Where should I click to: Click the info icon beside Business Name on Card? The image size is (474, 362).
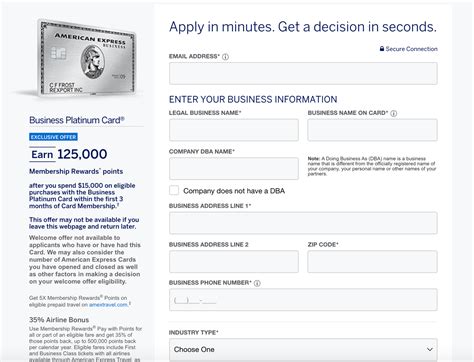click(x=394, y=113)
